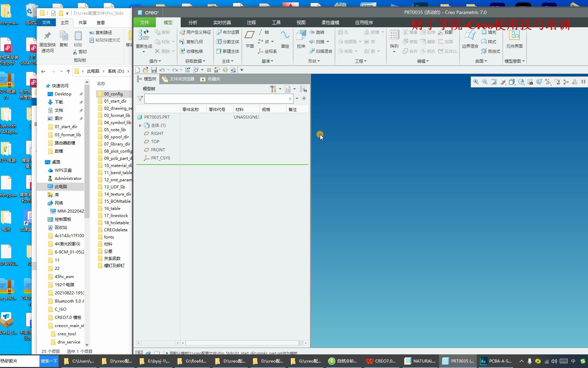Click the 分割主体 split body tool
The image size is (588, 368).
coord(228,42)
